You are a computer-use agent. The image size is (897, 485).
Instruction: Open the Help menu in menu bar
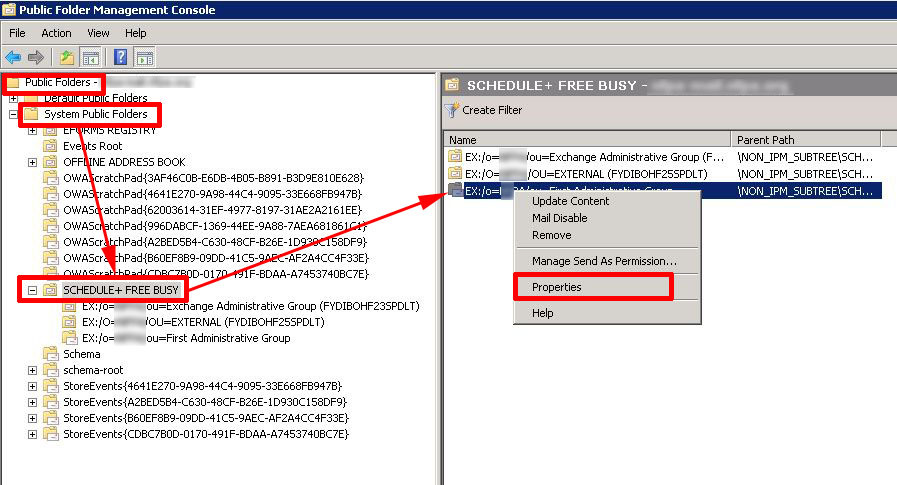pyautogui.click(x=136, y=33)
